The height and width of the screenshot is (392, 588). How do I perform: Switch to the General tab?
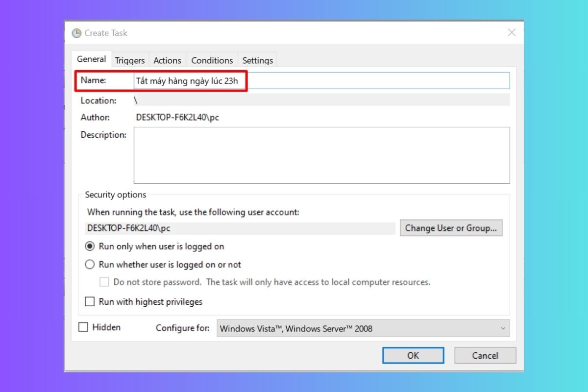(x=92, y=59)
